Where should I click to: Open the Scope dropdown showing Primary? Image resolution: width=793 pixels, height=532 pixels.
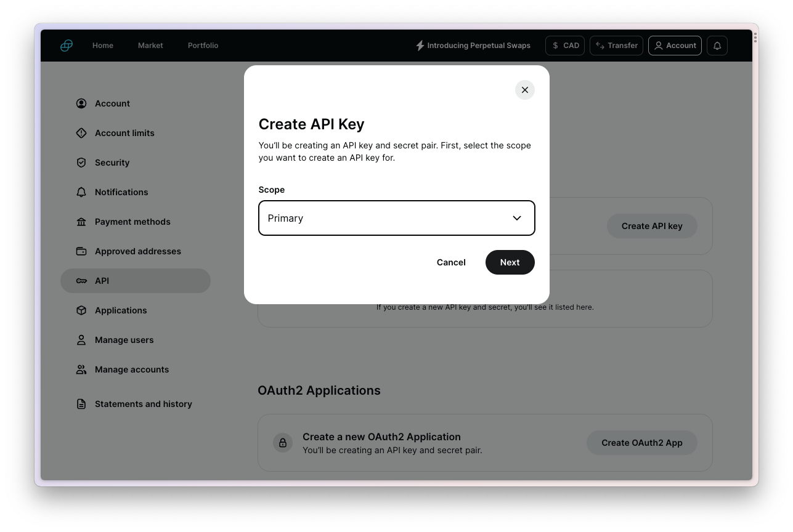click(388, 218)
